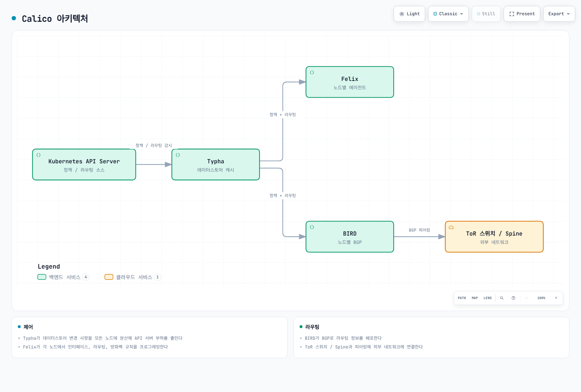The height and width of the screenshot is (392, 581).
Task: Click the ToR 스위치 / Spine과 피어링해 note
Action: tap(364, 347)
